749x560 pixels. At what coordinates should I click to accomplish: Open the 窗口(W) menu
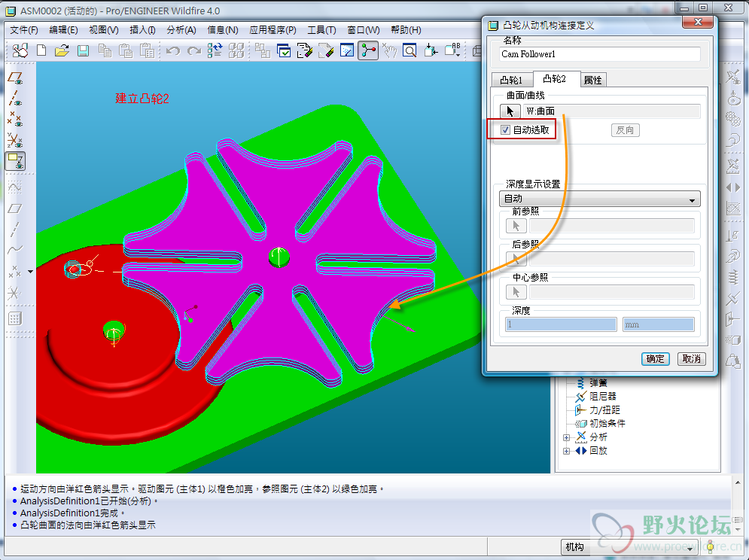[364, 30]
